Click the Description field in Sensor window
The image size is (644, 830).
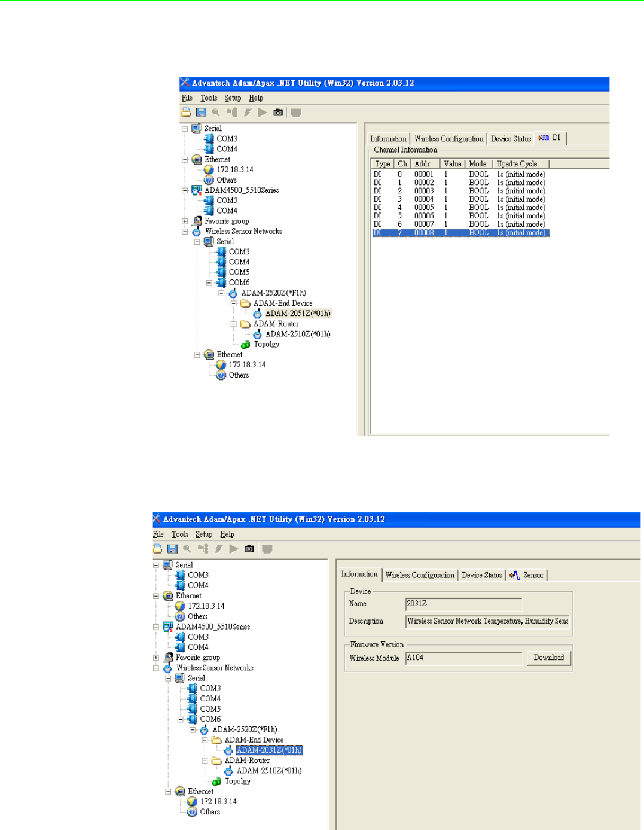tap(487, 621)
